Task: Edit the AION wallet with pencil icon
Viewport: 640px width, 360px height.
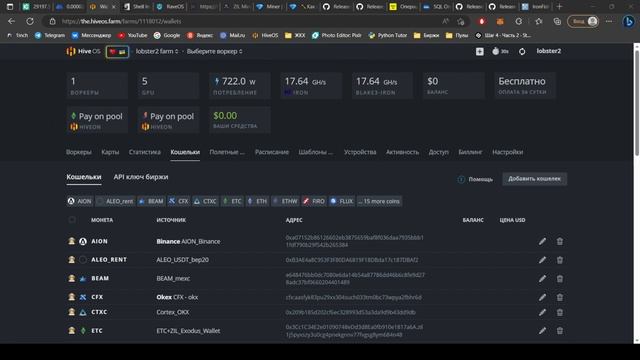Action: [542, 242]
